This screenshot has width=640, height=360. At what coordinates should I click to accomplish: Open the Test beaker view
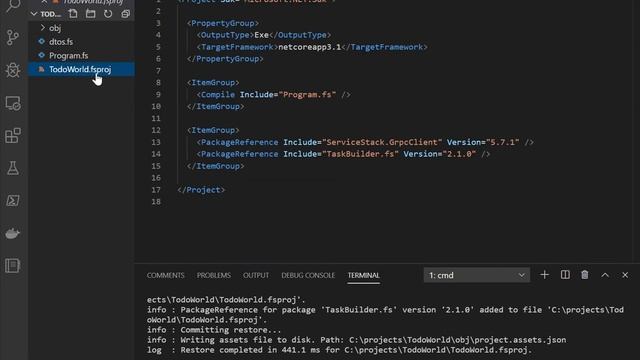(13, 168)
